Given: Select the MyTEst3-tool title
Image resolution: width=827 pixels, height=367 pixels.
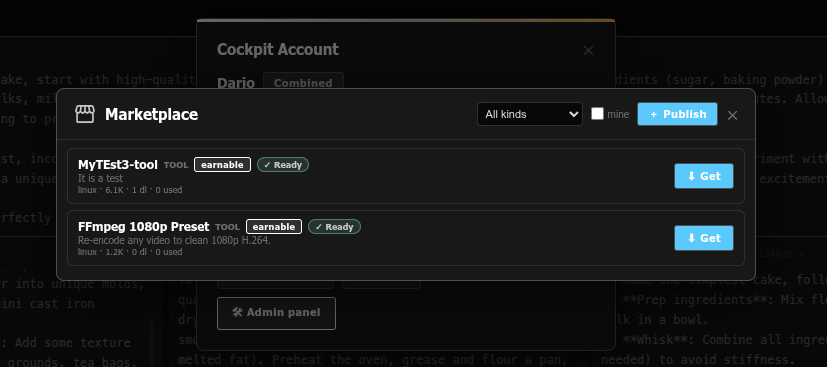Looking at the screenshot, I should [118, 165].
